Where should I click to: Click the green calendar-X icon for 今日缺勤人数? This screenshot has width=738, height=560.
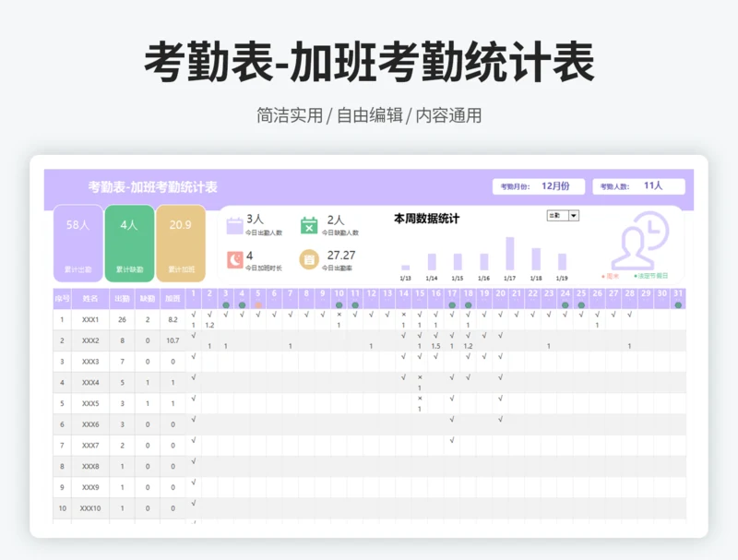[x=309, y=225]
